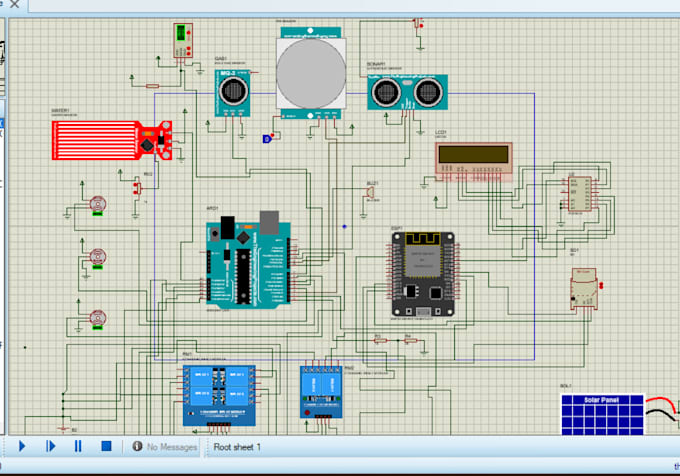
Task: Select the SD card module
Action: (x=584, y=289)
